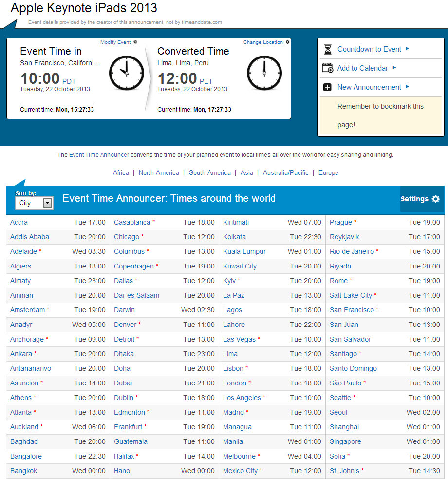This screenshot has height=479, width=448.
Task: Select the Europe region link
Action: (x=328, y=173)
